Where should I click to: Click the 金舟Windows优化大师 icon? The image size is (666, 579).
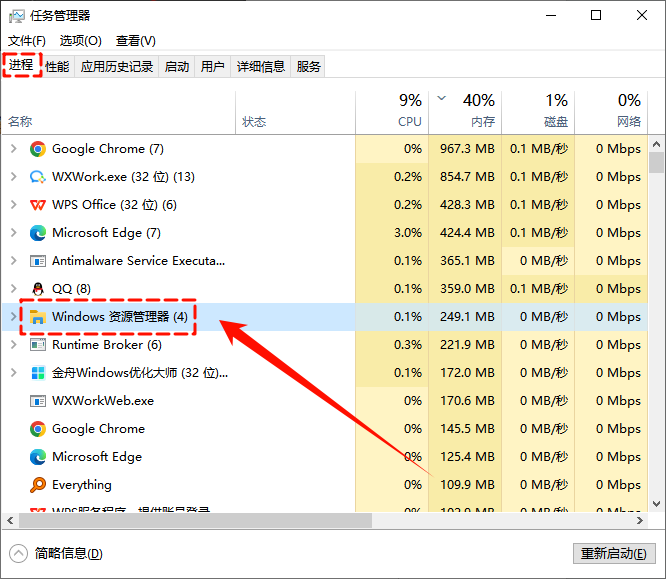[x=38, y=373]
